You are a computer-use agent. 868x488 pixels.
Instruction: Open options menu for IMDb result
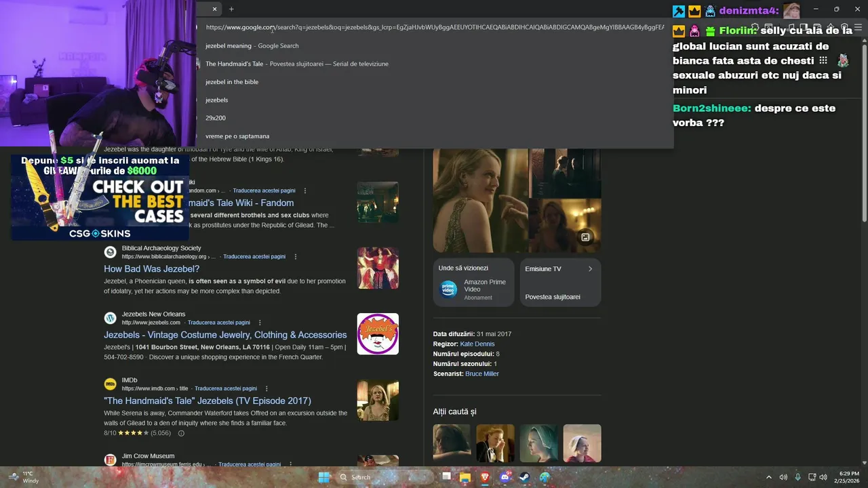(267, 388)
